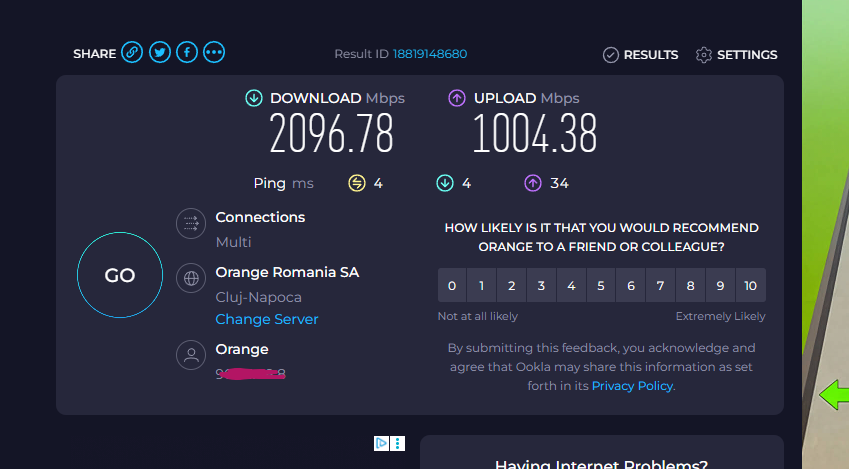Click the Results checkmark icon
The image size is (849, 469).
point(611,55)
